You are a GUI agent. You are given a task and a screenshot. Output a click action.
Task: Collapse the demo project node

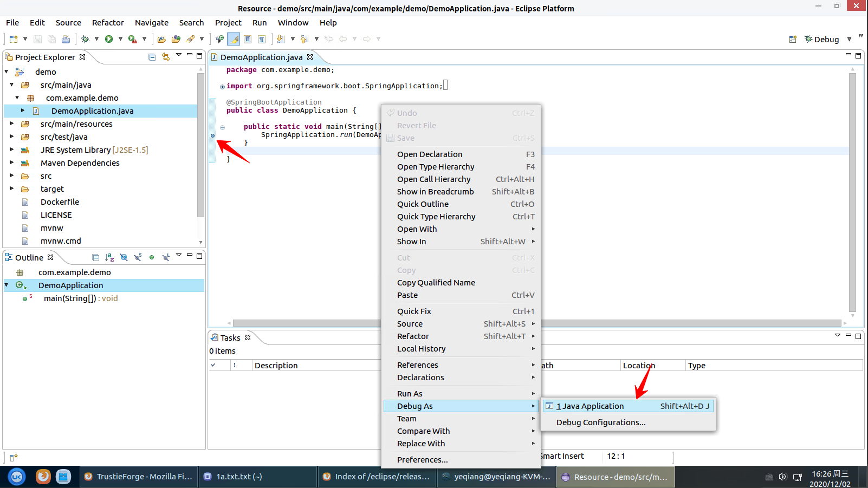coord(7,71)
